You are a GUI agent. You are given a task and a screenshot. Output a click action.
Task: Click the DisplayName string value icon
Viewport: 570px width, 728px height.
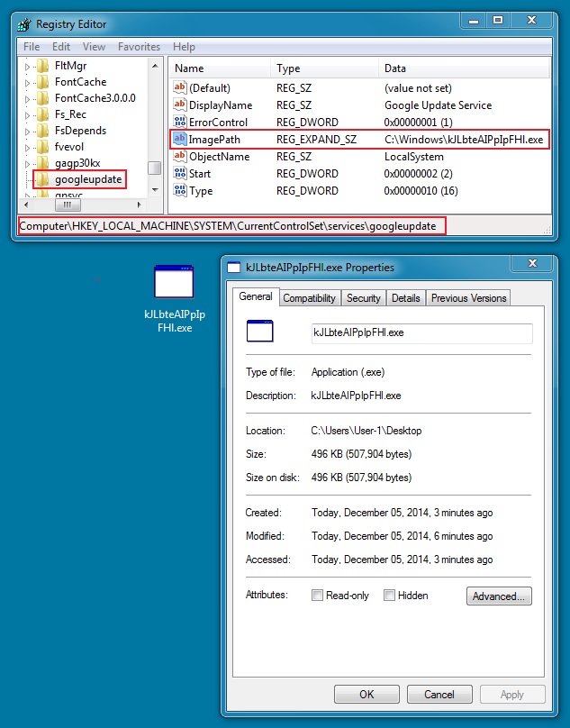pos(179,105)
